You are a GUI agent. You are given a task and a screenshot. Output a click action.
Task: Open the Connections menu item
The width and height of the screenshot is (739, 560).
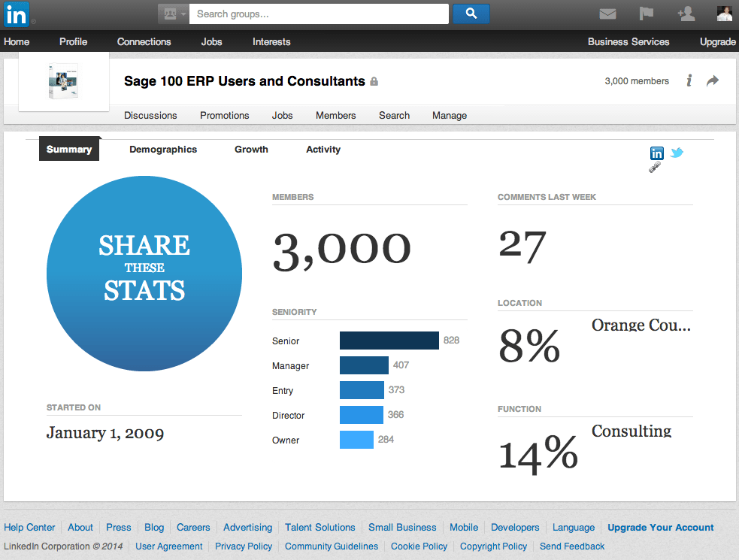tap(144, 42)
